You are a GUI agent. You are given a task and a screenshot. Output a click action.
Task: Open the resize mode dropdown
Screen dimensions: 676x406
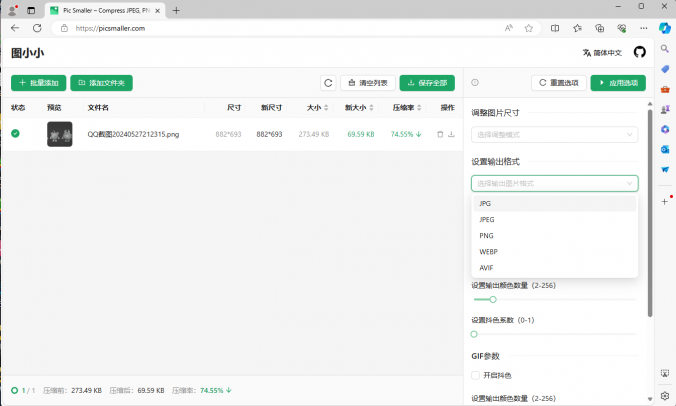[554, 134]
